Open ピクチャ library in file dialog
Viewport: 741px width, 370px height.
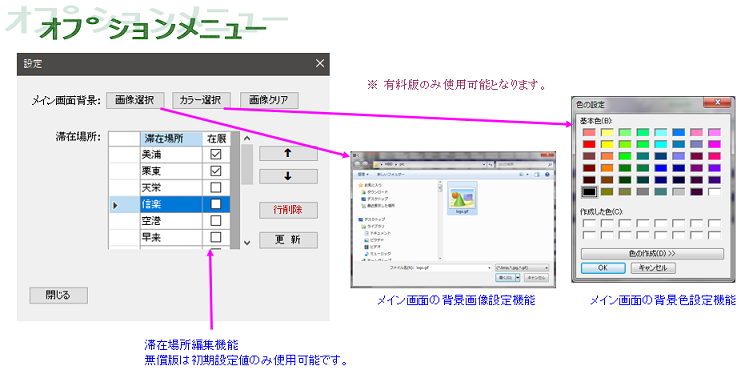tap(374, 240)
